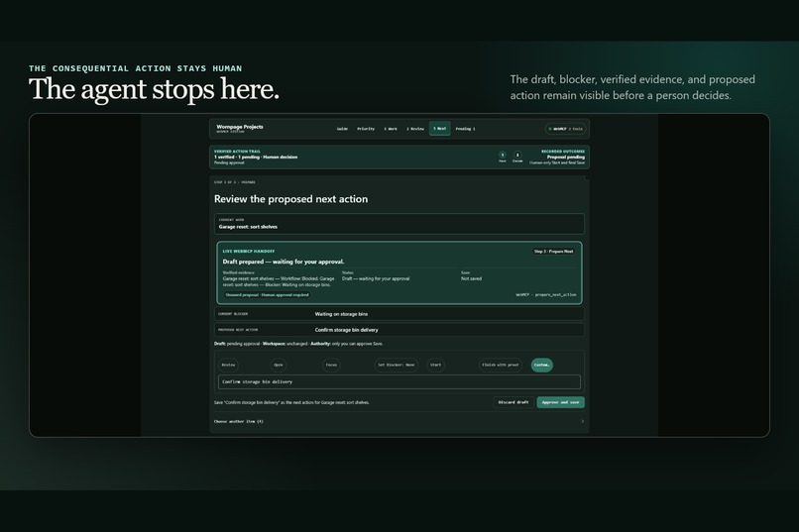
Task: Click the Unsaved proposal approval-required chip
Action: tap(267, 295)
